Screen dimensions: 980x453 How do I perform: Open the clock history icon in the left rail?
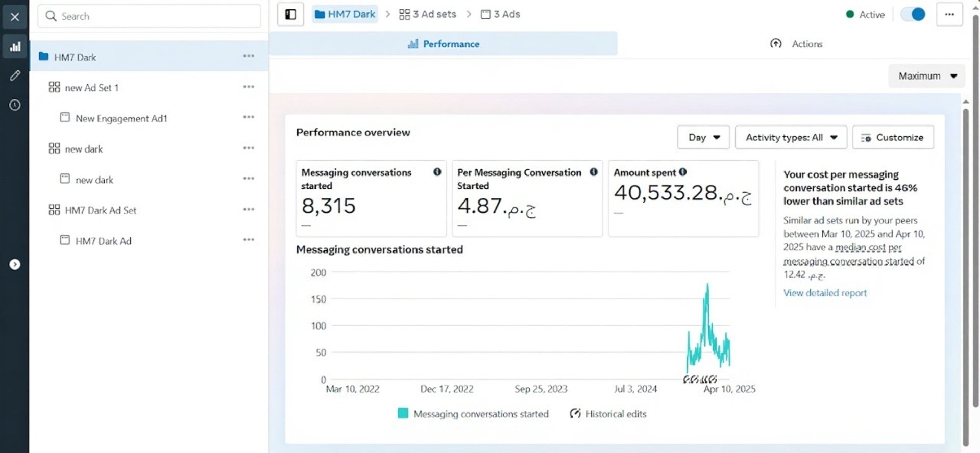click(15, 105)
